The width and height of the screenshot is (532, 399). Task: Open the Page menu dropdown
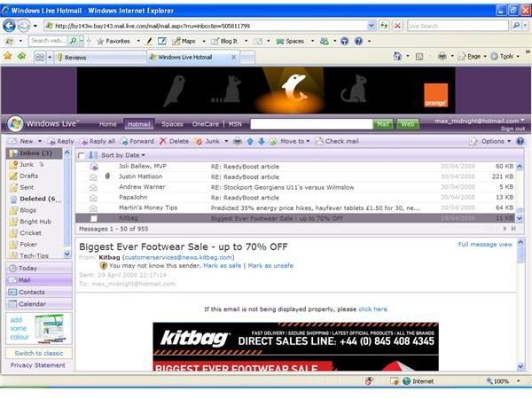(473, 57)
